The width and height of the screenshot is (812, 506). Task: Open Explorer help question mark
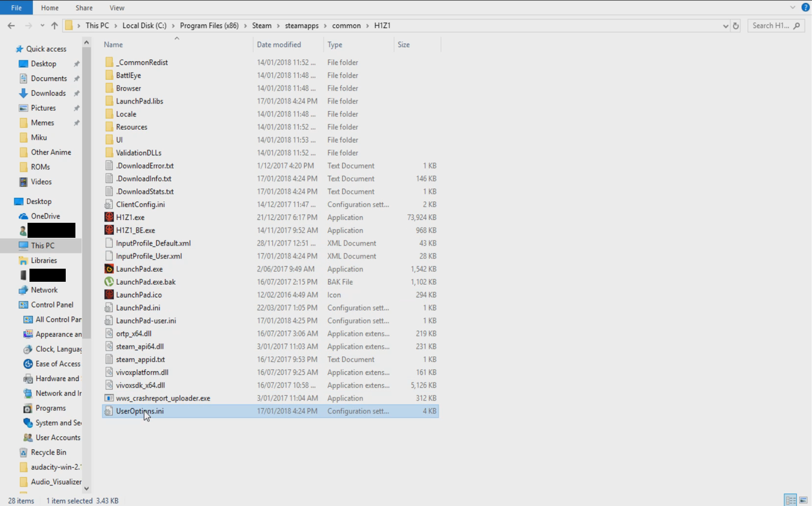[805, 7]
